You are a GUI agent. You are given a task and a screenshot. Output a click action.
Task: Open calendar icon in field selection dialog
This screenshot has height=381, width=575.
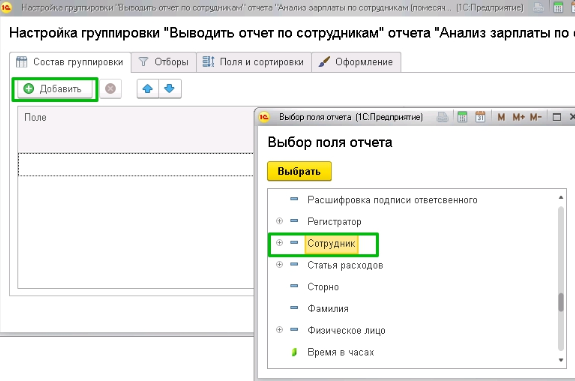pyautogui.click(x=480, y=117)
